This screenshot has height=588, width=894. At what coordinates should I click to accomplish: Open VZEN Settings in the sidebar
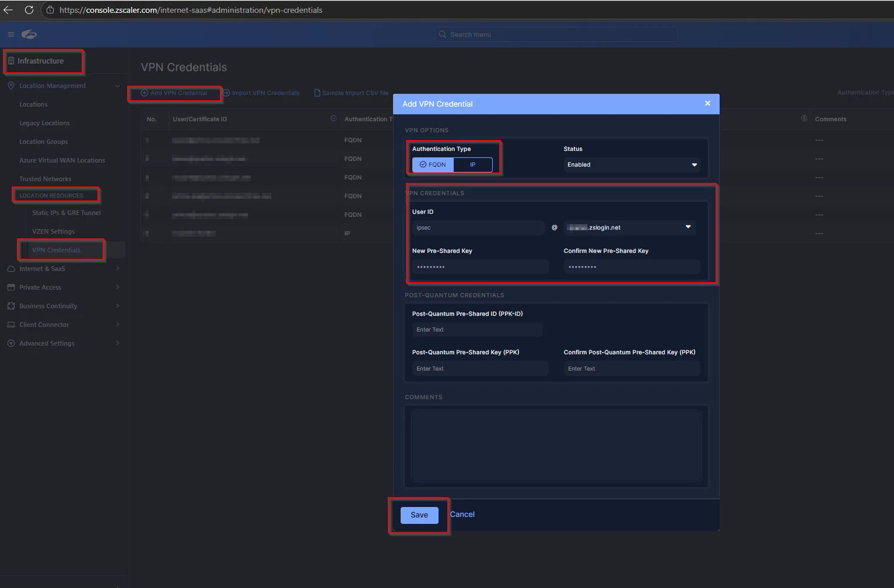click(53, 231)
